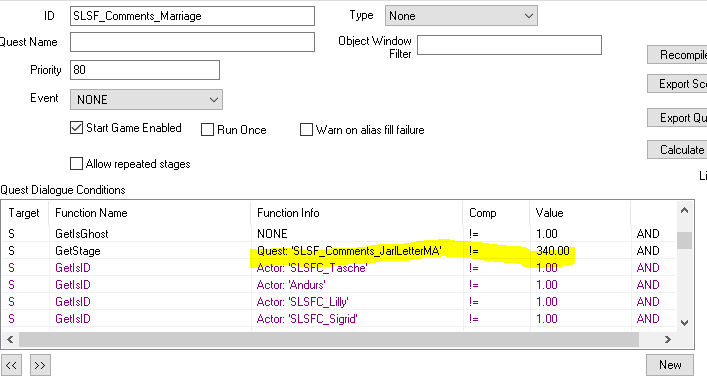Viewport: 707px width, 383px height.
Task: Click the Export Quest button
Action: 677,118
